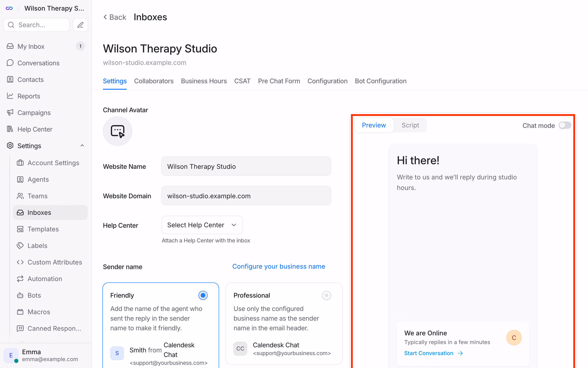This screenshot has width=588, height=368.
Task: Open Agents settings
Action: click(x=50, y=179)
